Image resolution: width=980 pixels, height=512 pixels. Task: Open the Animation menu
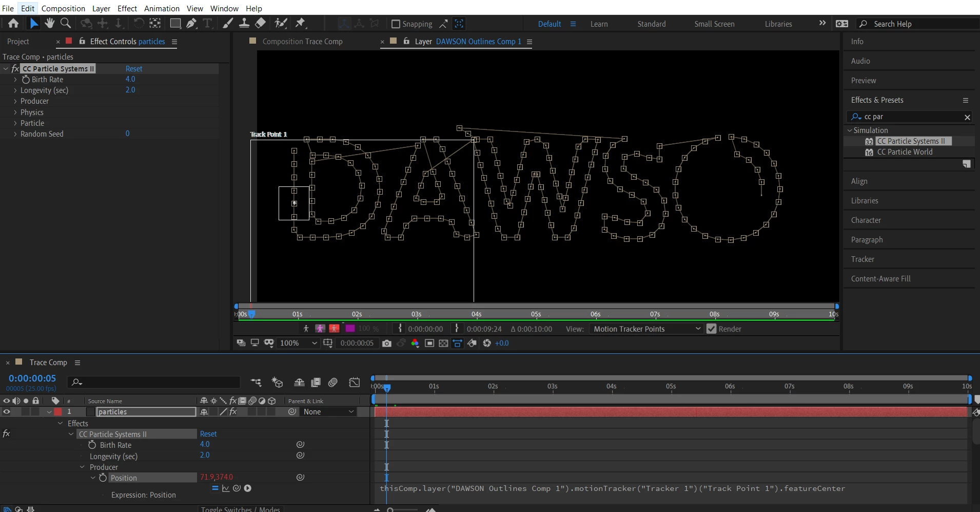click(162, 8)
